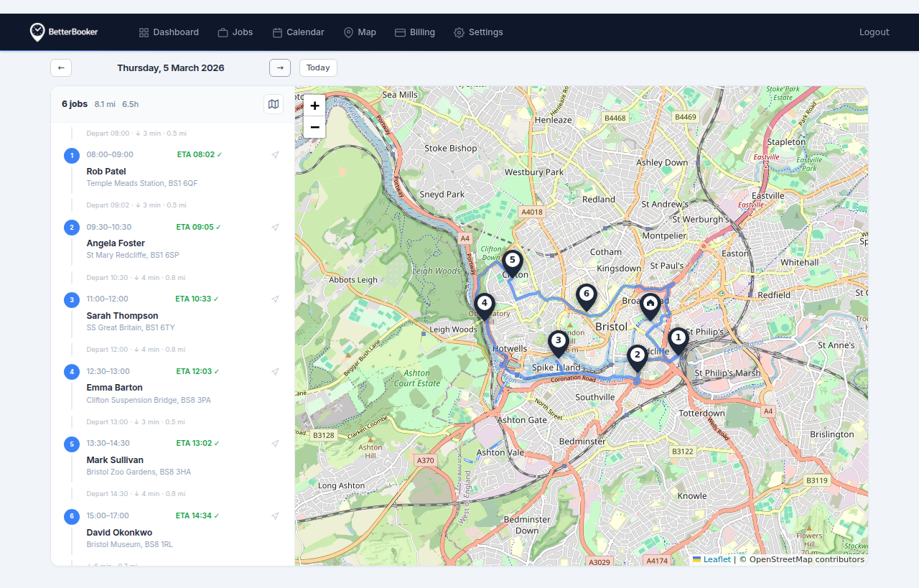919x588 pixels.
Task: Click marker 5 near Clifton on the map
Action: 513,261
